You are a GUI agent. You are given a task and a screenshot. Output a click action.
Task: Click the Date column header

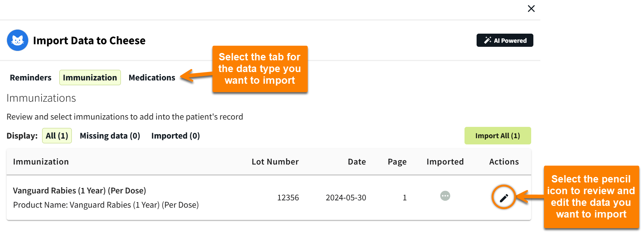(357, 161)
